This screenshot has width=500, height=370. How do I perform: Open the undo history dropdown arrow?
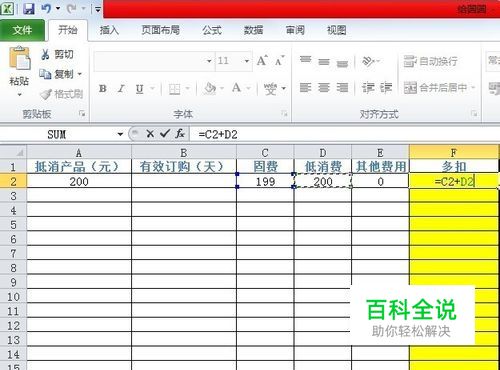click(58, 8)
